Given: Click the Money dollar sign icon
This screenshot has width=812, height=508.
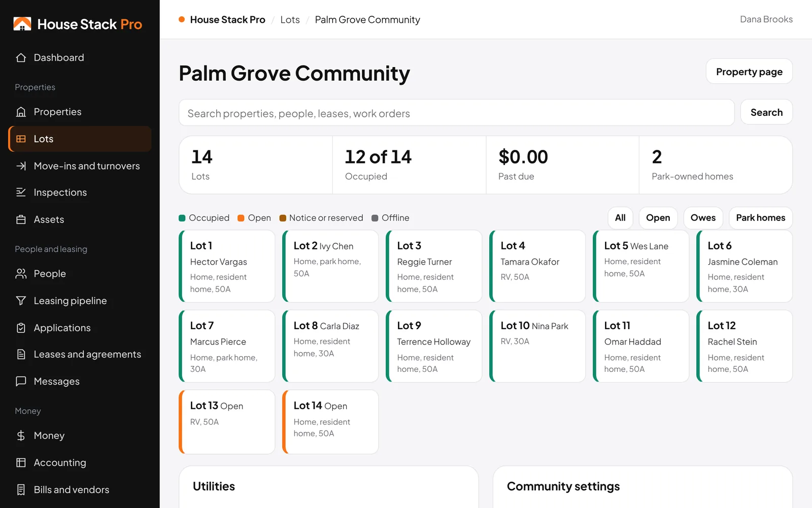Looking at the screenshot, I should [21, 435].
